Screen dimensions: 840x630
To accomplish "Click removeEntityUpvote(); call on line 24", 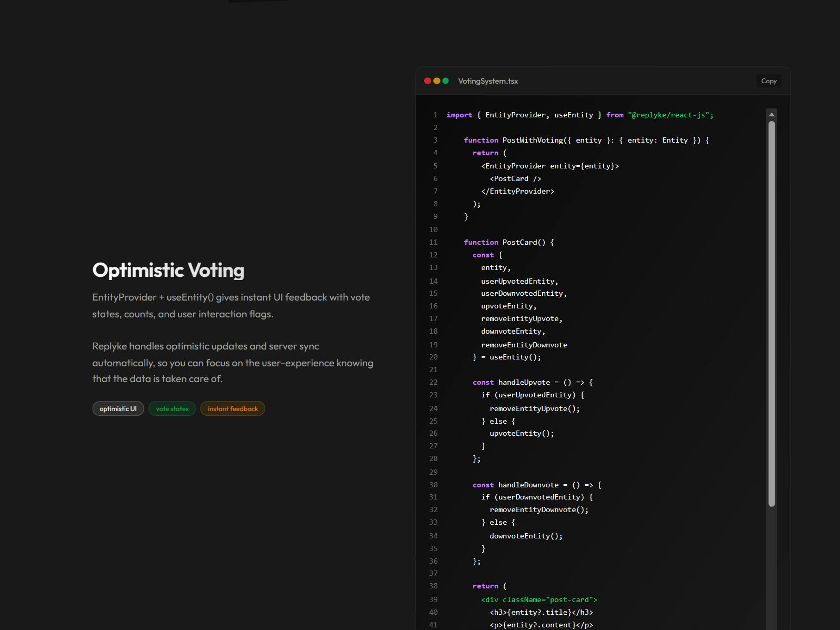I will click(x=535, y=408).
